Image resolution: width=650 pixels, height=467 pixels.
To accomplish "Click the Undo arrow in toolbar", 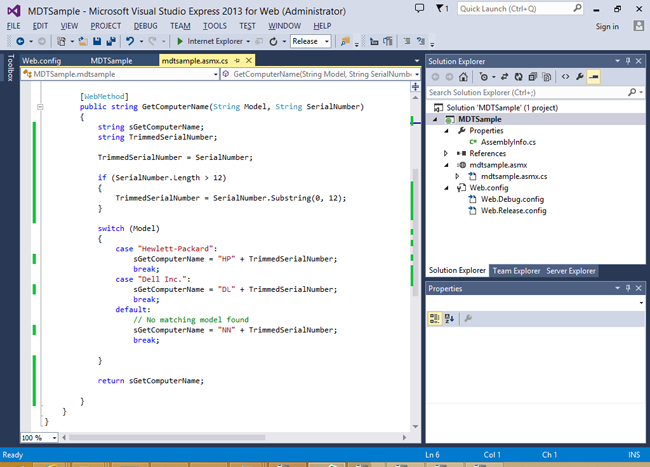I will 130,42.
